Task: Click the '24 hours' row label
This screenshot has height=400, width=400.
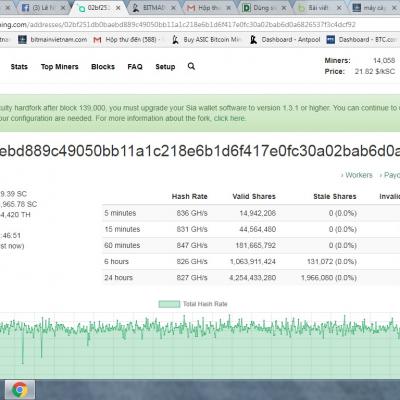Action: coord(118,278)
